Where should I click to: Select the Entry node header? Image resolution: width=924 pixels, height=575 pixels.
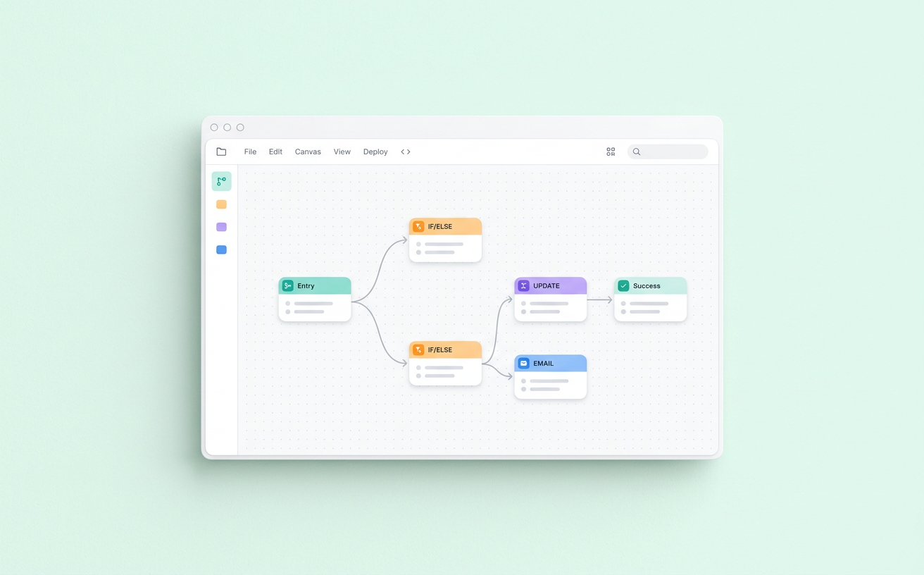click(315, 285)
